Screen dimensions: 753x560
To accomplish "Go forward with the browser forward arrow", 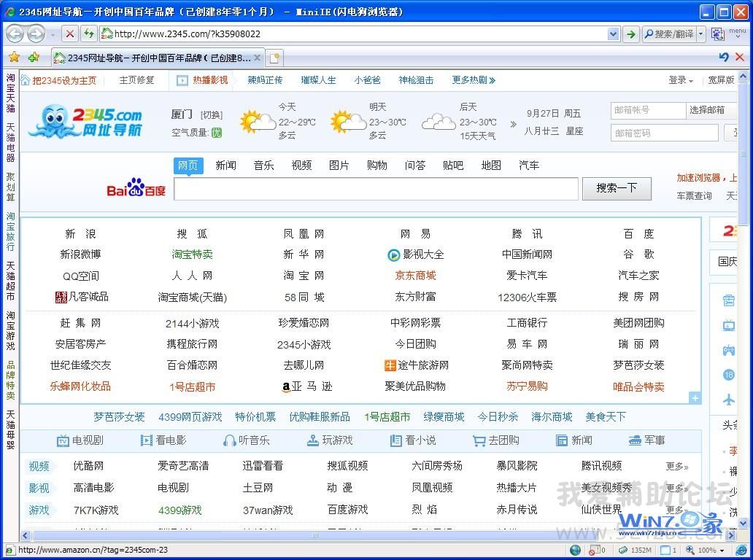I will point(36,34).
